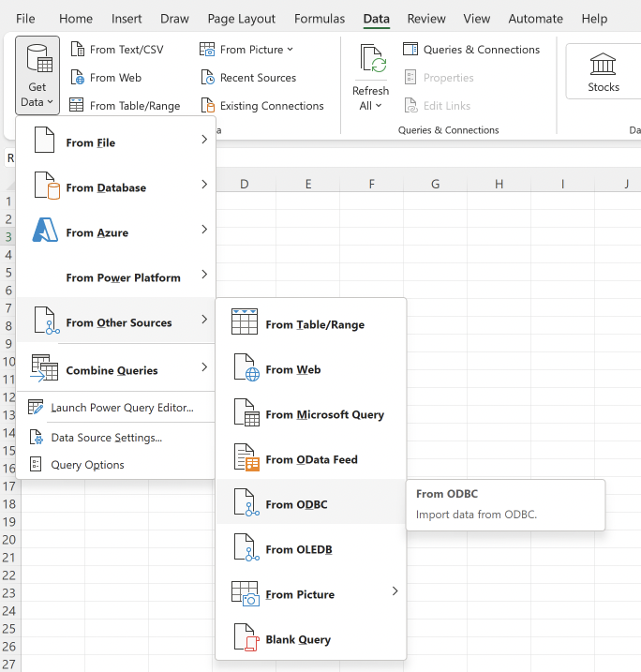Click the Azure logo icon
The height and width of the screenshot is (672, 641).
coord(45,230)
